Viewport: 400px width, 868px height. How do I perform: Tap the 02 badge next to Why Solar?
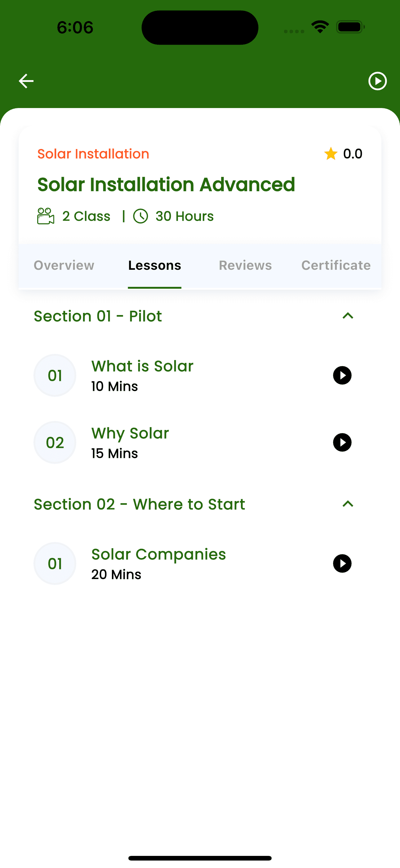click(x=55, y=442)
